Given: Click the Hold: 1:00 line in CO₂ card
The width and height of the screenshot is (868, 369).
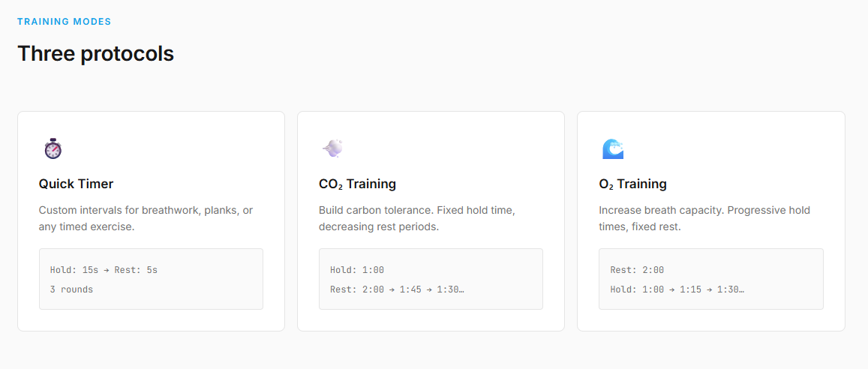Looking at the screenshot, I should tap(357, 270).
